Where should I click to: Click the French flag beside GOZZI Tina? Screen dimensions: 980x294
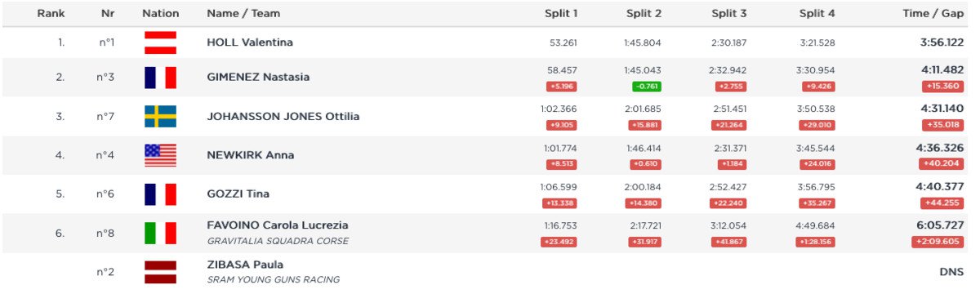point(160,194)
